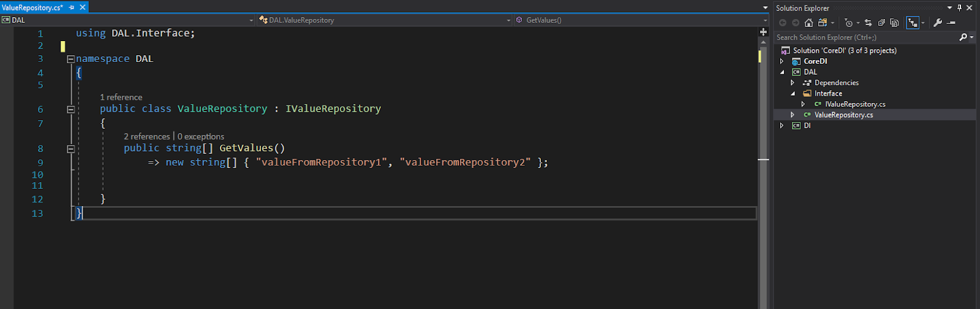
Task: Click the Show All Files icon
Action: point(894,23)
